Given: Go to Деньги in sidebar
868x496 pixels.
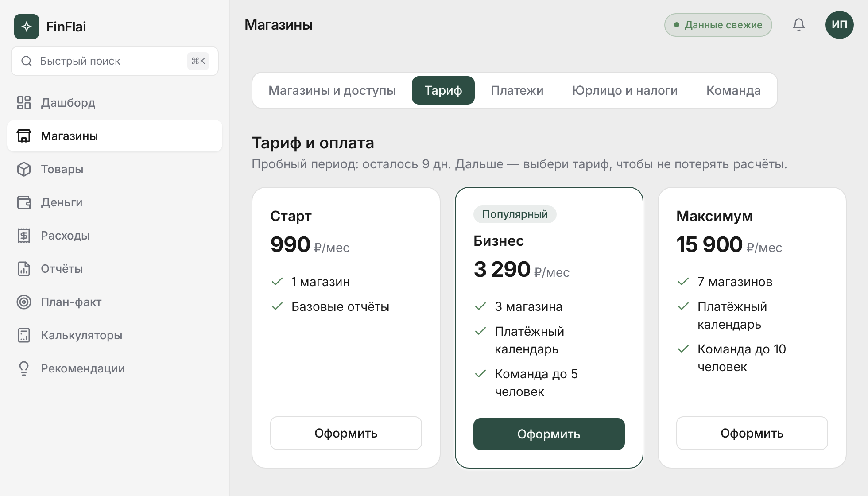Looking at the screenshot, I should click(x=115, y=202).
